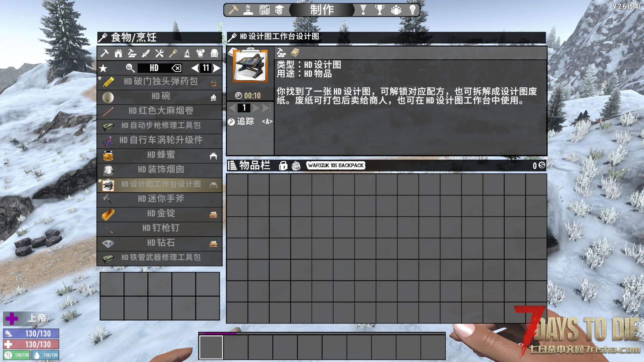The height and width of the screenshot is (362, 644).
Task: Select the knife weapons recipe category
Action: [x=146, y=53]
